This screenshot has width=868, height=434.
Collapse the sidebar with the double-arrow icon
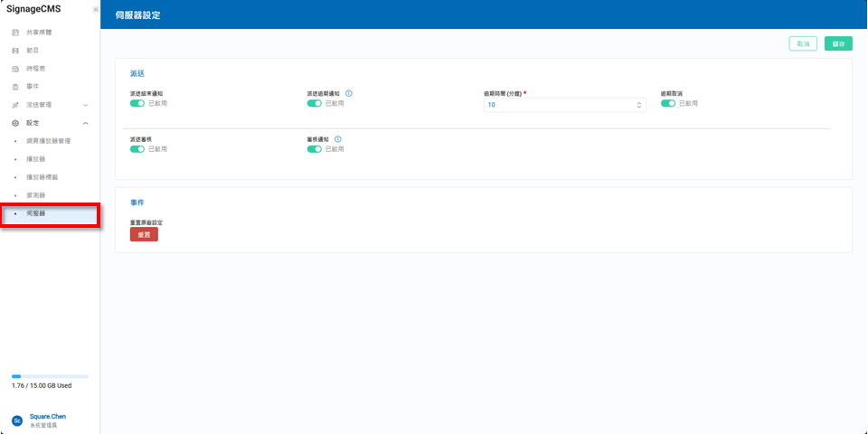(x=95, y=9)
